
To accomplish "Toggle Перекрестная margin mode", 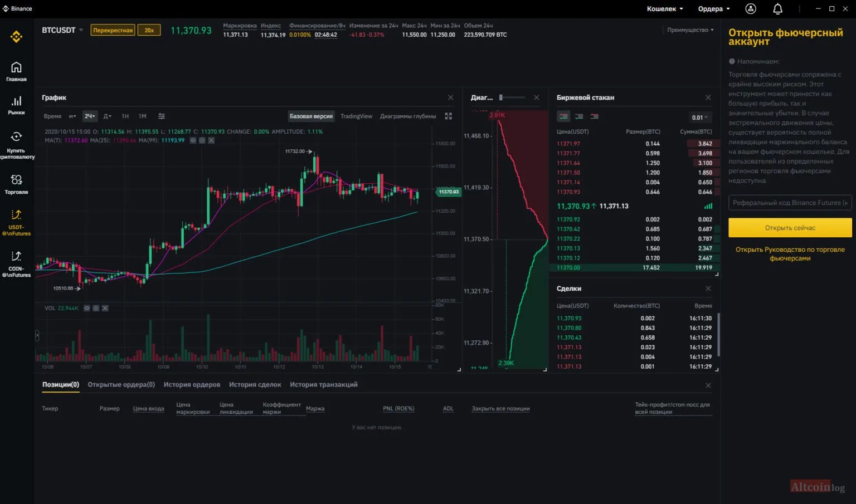I will [x=113, y=30].
